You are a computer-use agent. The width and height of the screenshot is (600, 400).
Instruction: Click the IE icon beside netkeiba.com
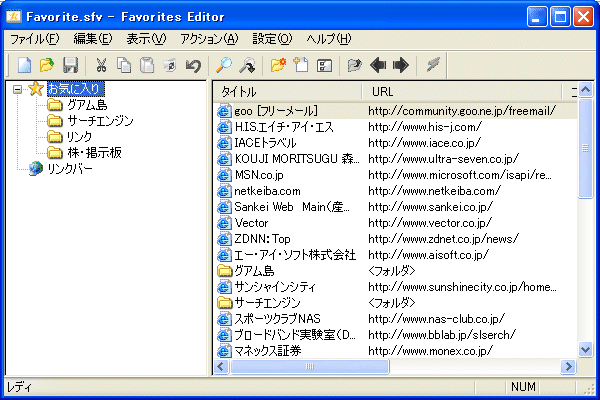point(224,191)
